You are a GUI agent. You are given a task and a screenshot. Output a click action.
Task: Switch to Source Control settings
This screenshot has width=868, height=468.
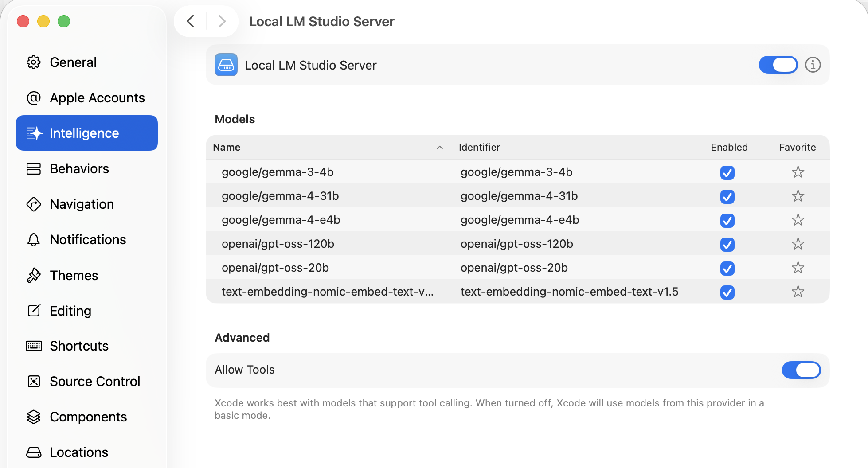pyautogui.click(x=95, y=382)
